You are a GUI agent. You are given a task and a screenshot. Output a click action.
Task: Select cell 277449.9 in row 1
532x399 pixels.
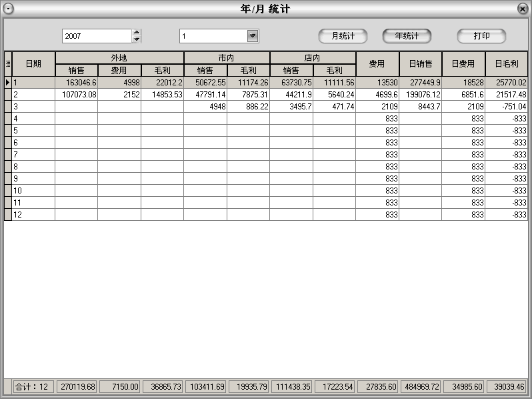[x=421, y=83]
